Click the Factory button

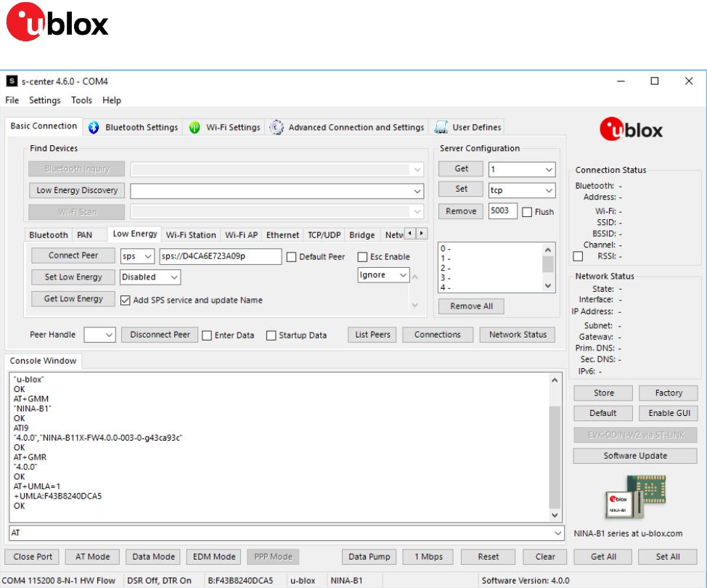click(x=669, y=393)
